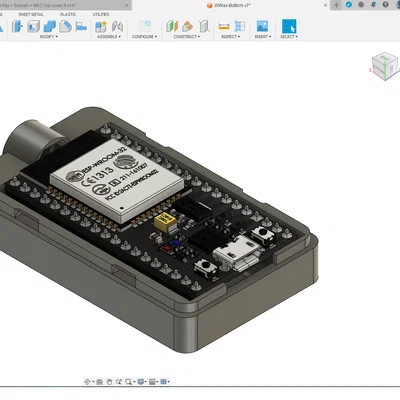Expand the Orbit type dropdown arrow

93,382
